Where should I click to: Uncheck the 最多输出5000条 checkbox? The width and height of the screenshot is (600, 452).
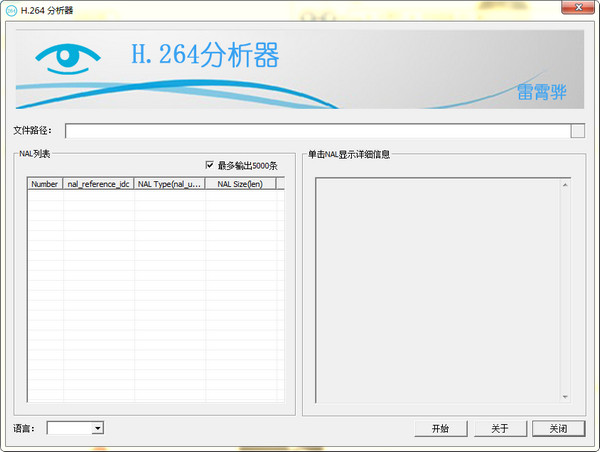pyautogui.click(x=210, y=165)
